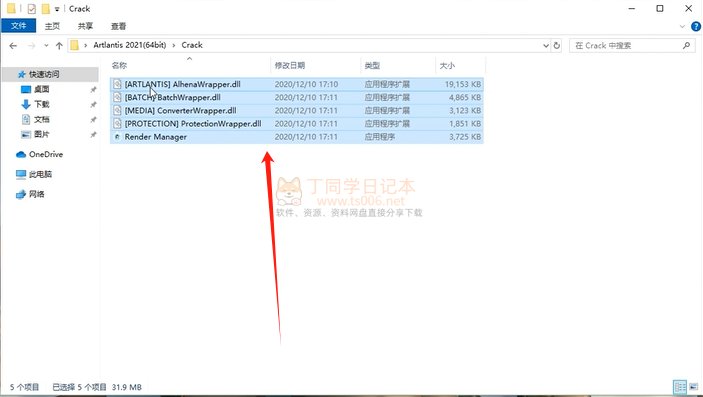Unpin 图片 using its pin icon
The width and height of the screenshot is (703, 397).
(x=93, y=134)
